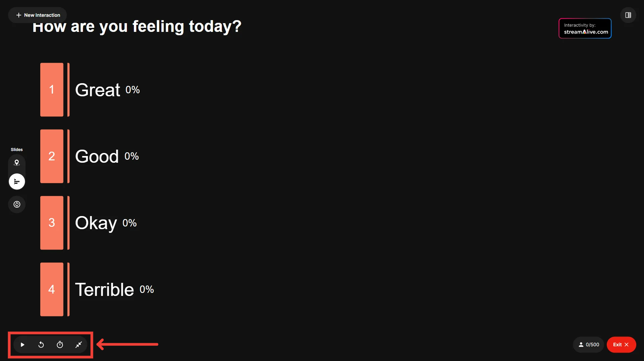Image resolution: width=644 pixels, height=361 pixels.
Task: Click the "Terrible" answer label
Action: (104, 290)
